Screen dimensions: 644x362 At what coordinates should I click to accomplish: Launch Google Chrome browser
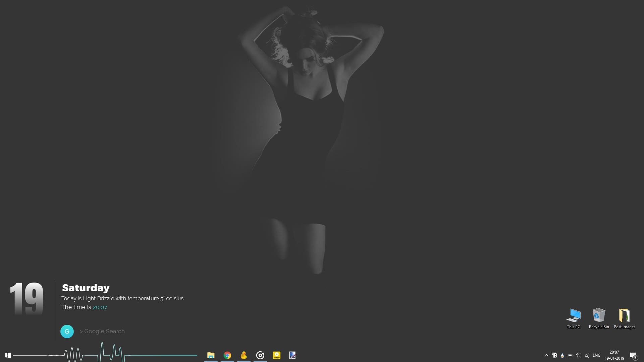click(227, 355)
